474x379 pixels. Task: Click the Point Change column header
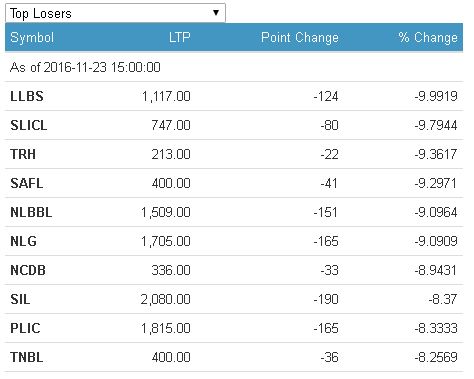click(x=300, y=38)
